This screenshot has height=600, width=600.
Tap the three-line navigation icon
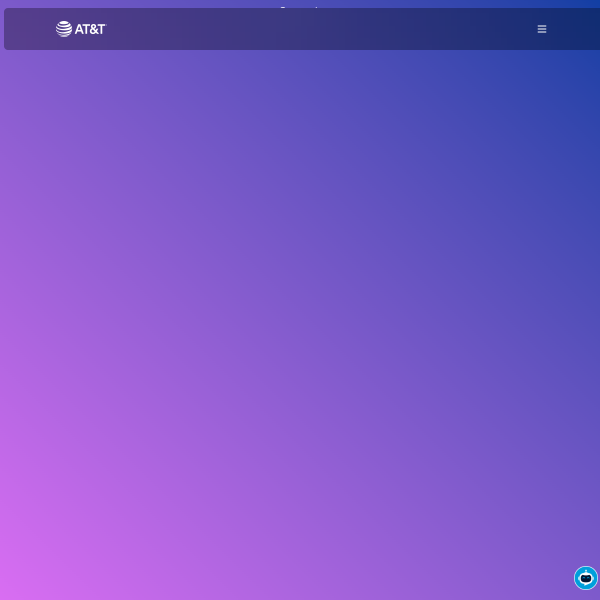point(542,29)
